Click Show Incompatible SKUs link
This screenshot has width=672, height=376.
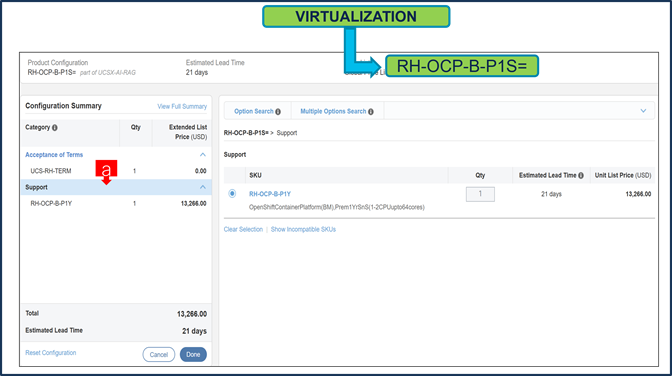coord(303,229)
